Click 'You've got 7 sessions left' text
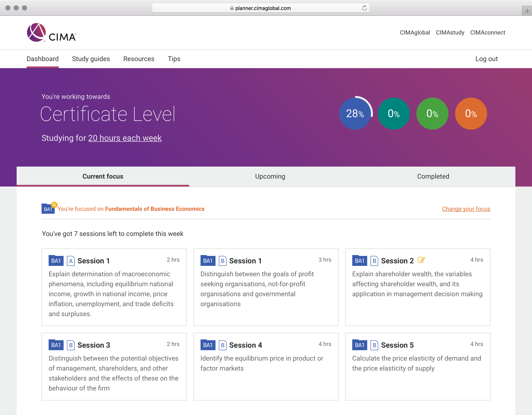Viewport: 532px width, 415px height. pos(113,234)
